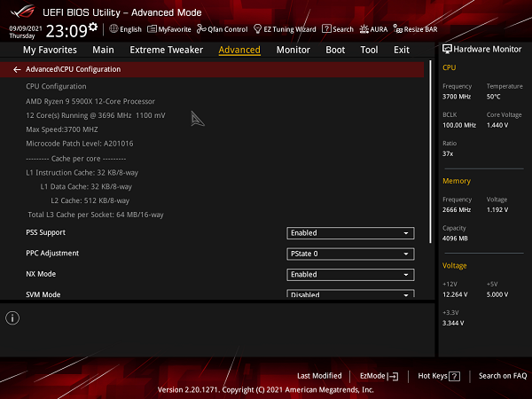This screenshot has width=532, height=399.
Task: Click the 2666 MHz memory frequency value
Action: point(457,209)
